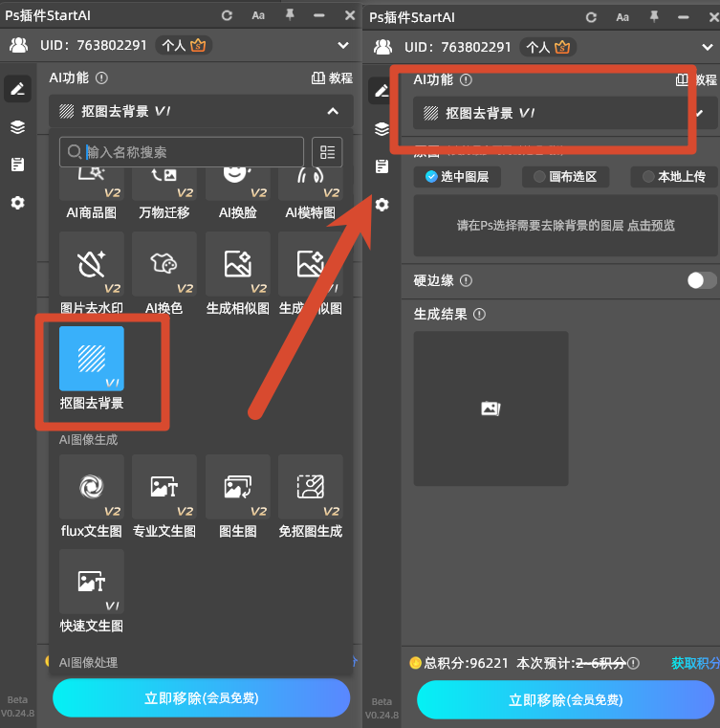The image size is (720, 728).
Task: Select 生成相似图 V2 function
Action: coord(237,274)
